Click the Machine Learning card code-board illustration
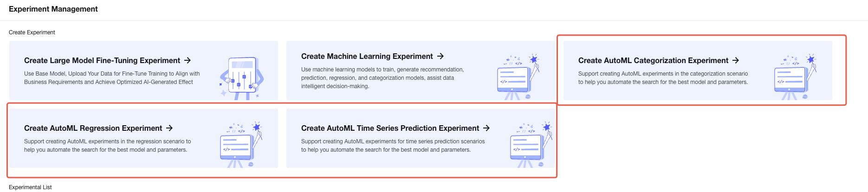Screen dimensions: 868x192 518,77
